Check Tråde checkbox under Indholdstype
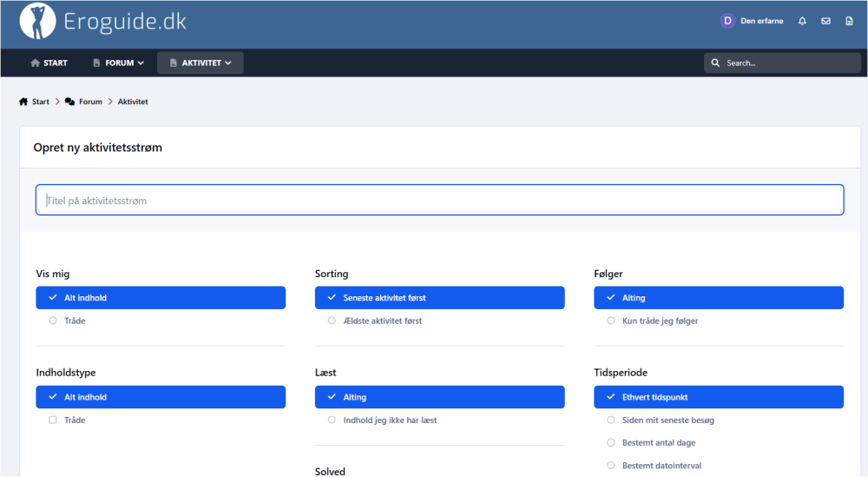Screen dimensions: 868x477 tap(53, 420)
